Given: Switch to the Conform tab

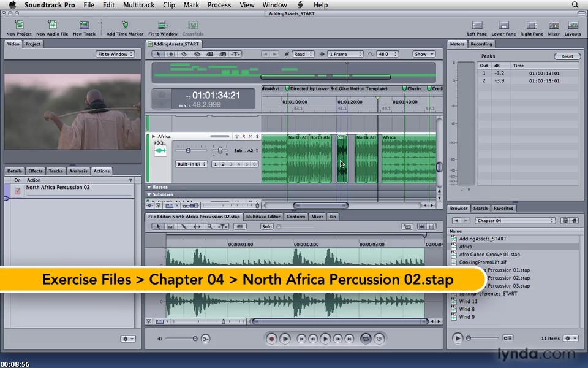Looking at the screenshot, I should (x=295, y=217).
